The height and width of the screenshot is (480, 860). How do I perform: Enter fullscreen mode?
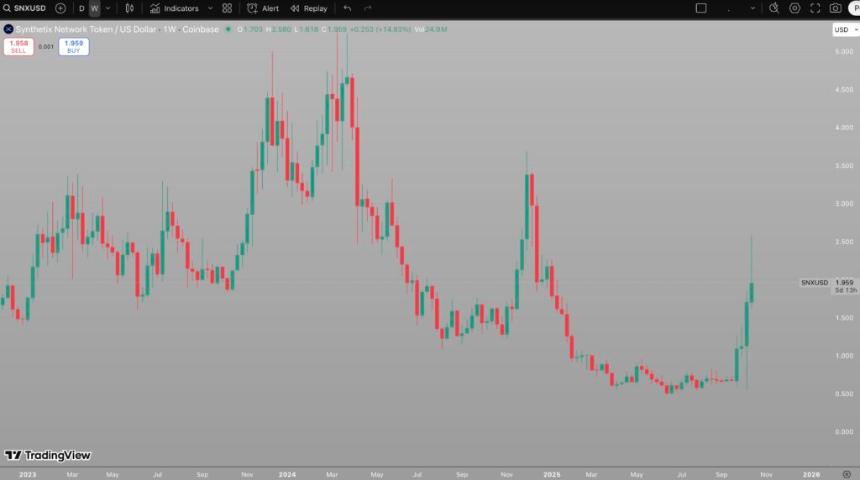[815, 8]
